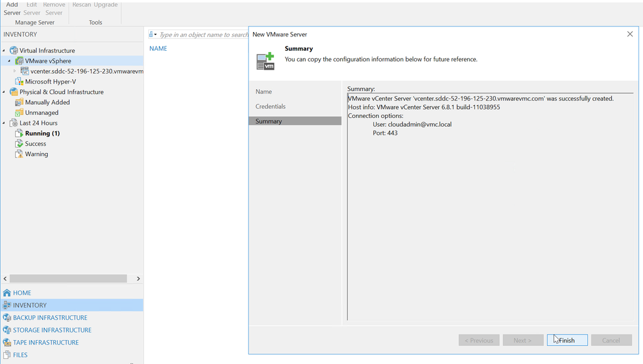This screenshot has height=364, width=643.
Task: Click Upgrade in the ribbon Tools group
Action: coord(105,4)
